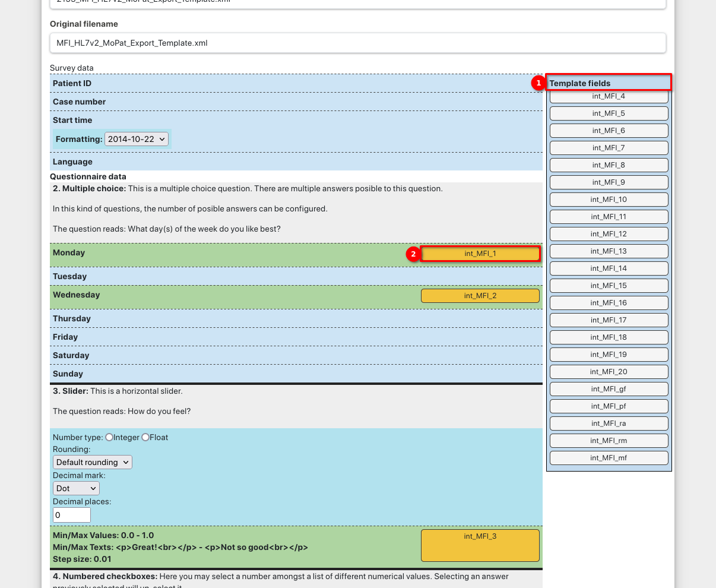Open the Decimal mark dropdown showing Dot

click(x=75, y=488)
